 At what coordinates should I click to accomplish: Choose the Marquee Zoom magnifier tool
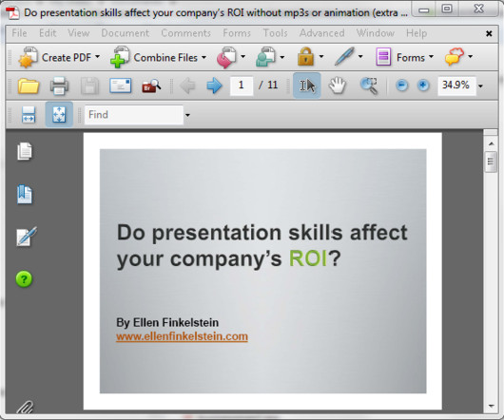coord(369,86)
